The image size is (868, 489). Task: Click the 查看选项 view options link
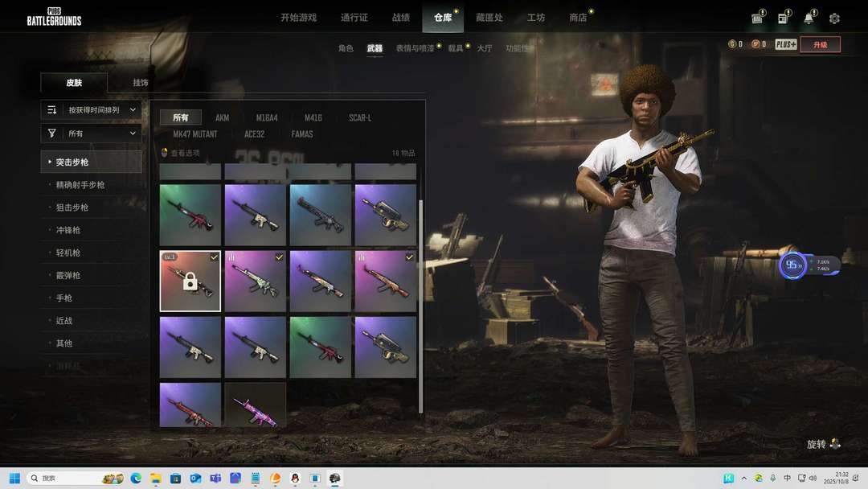coord(184,153)
